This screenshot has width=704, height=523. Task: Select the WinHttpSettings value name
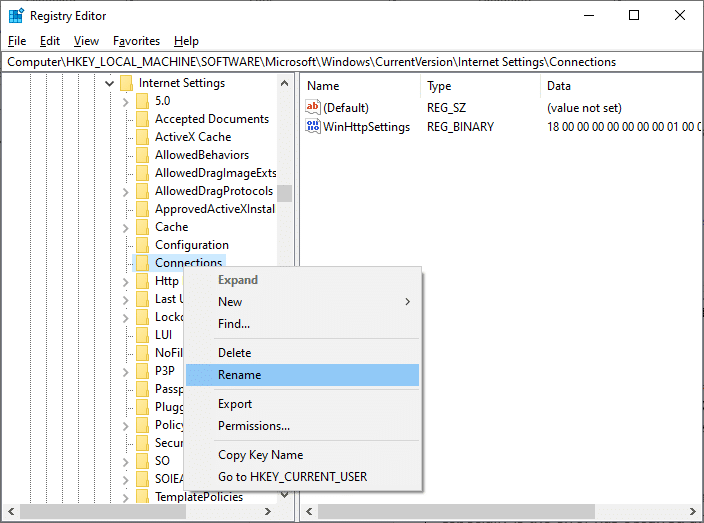coord(366,127)
